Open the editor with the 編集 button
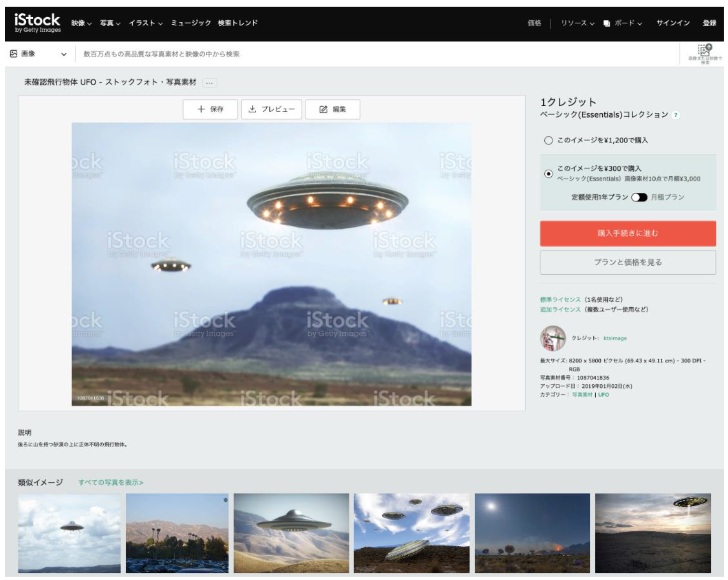The image size is (728, 580). [x=332, y=110]
